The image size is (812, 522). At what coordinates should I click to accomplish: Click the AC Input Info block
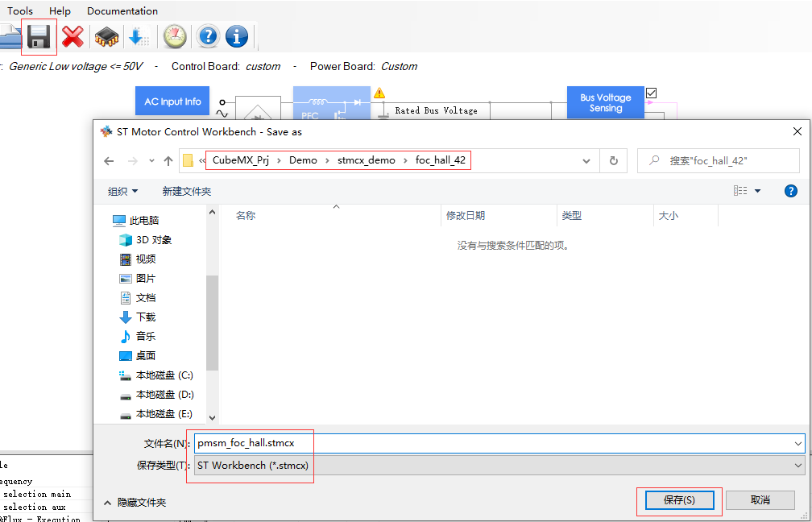pyautogui.click(x=172, y=101)
